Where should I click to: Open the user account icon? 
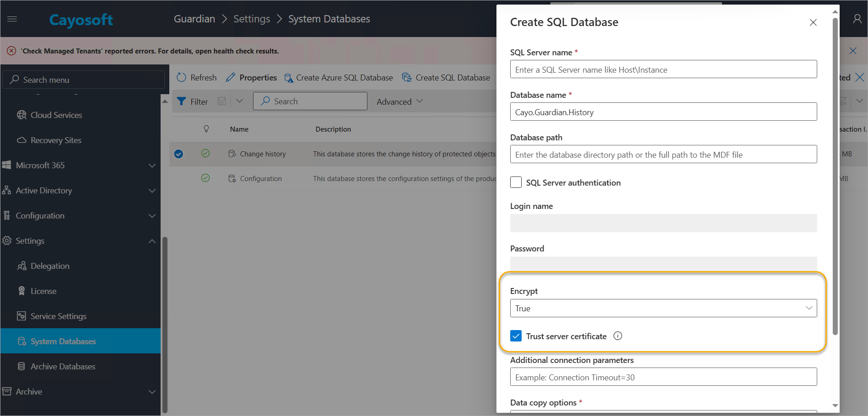(x=857, y=19)
